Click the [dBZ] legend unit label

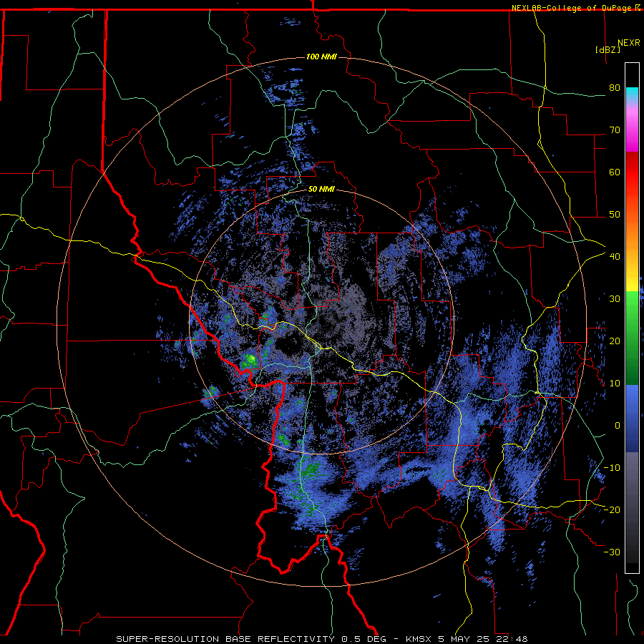tap(608, 49)
